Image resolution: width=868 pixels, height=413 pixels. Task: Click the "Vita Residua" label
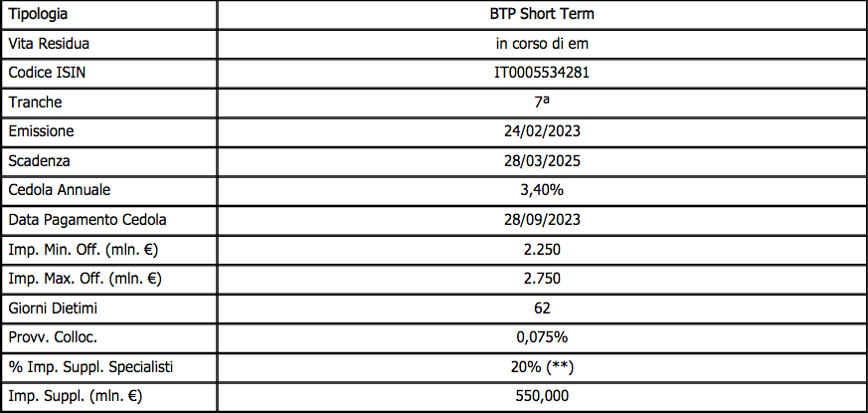tap(49, 44)
